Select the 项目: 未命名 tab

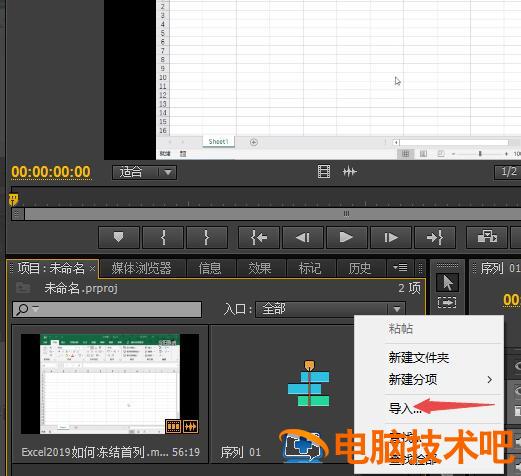tap(51, 268)
